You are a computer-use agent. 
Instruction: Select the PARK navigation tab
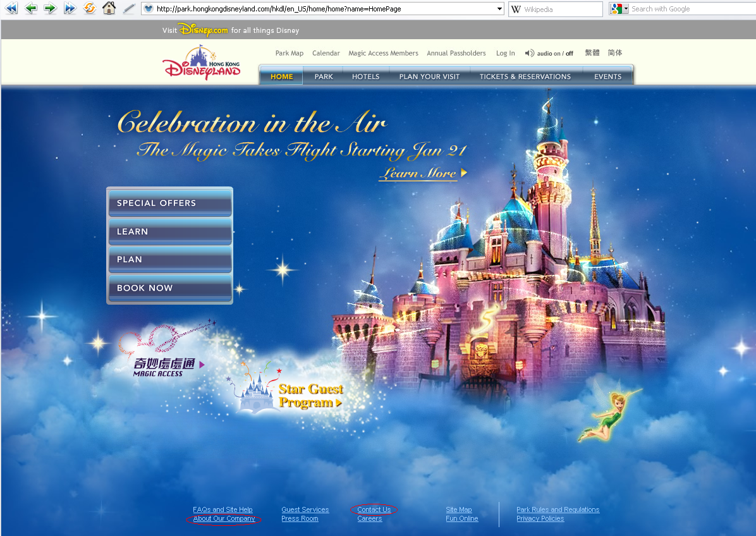point(324,76)
